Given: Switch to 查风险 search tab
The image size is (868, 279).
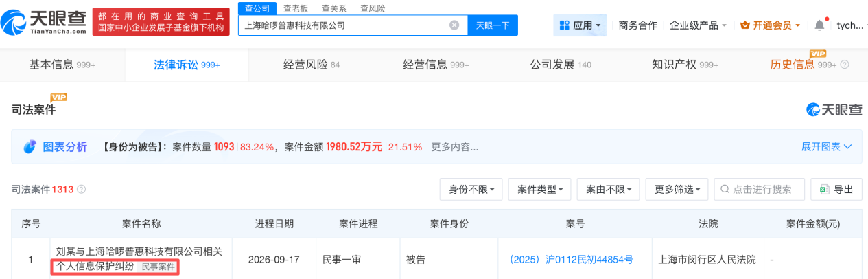Looking at the screenshot, I should tap(373, 8).
